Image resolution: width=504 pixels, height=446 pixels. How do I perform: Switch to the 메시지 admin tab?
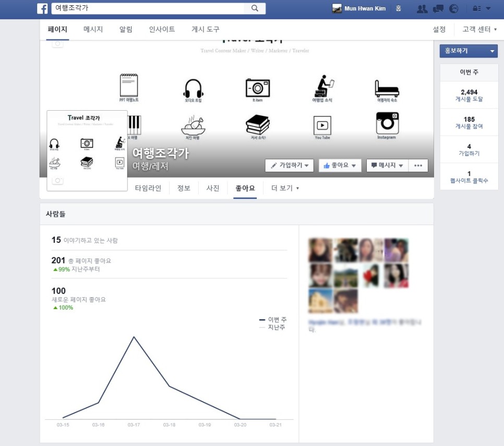pyautogui.click(x=93, y=29)
